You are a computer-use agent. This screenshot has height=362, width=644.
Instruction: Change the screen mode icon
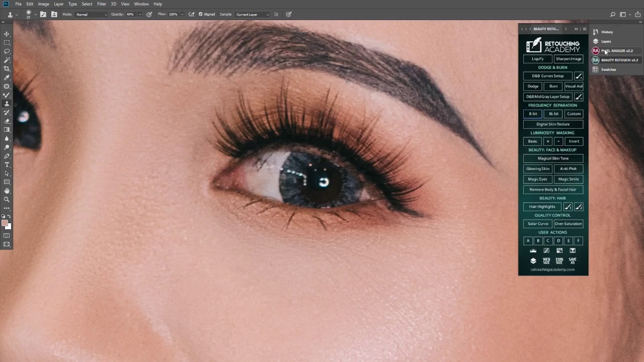pyautogui.click(x=7, y=244)
